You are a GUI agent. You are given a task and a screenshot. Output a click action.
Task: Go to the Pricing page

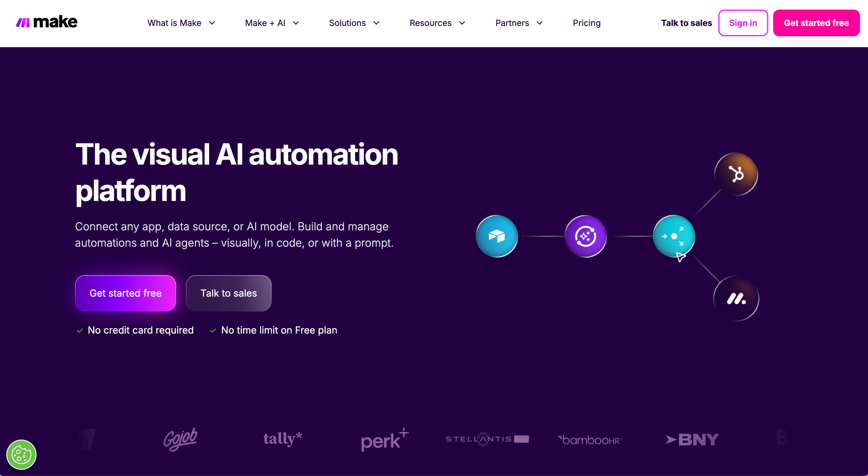click(x=587, y=23)
